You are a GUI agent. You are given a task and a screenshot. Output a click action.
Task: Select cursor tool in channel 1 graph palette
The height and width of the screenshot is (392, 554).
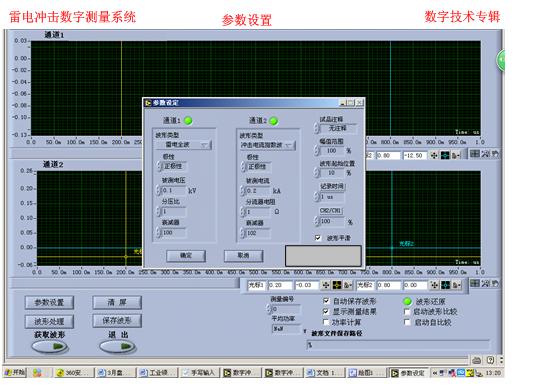click(x=475, y=153)
